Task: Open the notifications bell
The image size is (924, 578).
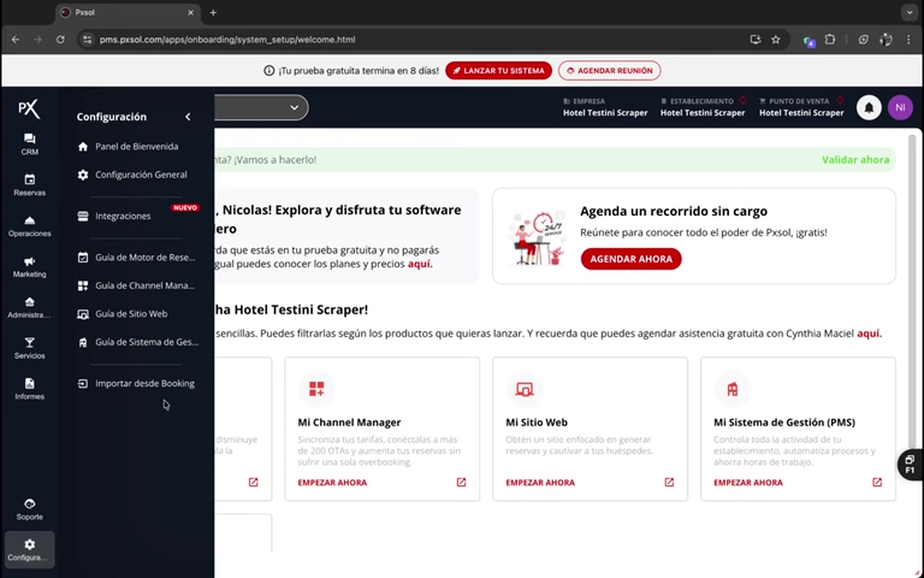Action: (x=869, y=107)
